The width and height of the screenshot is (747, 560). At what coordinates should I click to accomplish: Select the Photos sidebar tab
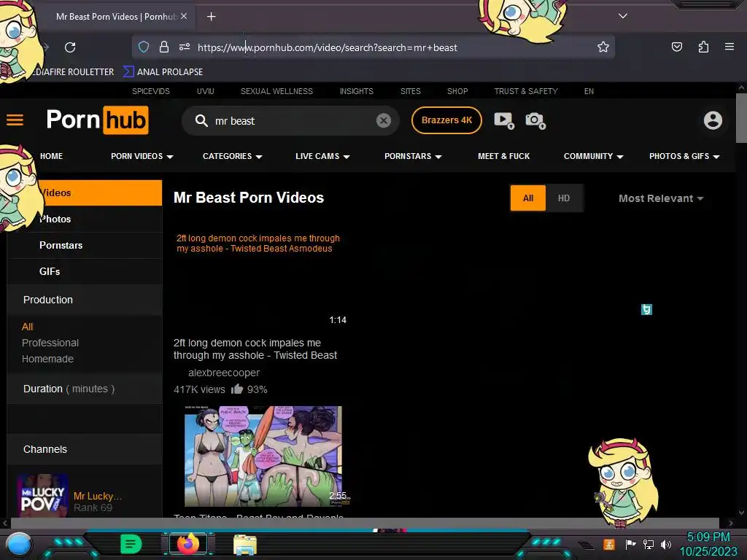[x=85, y=219]
